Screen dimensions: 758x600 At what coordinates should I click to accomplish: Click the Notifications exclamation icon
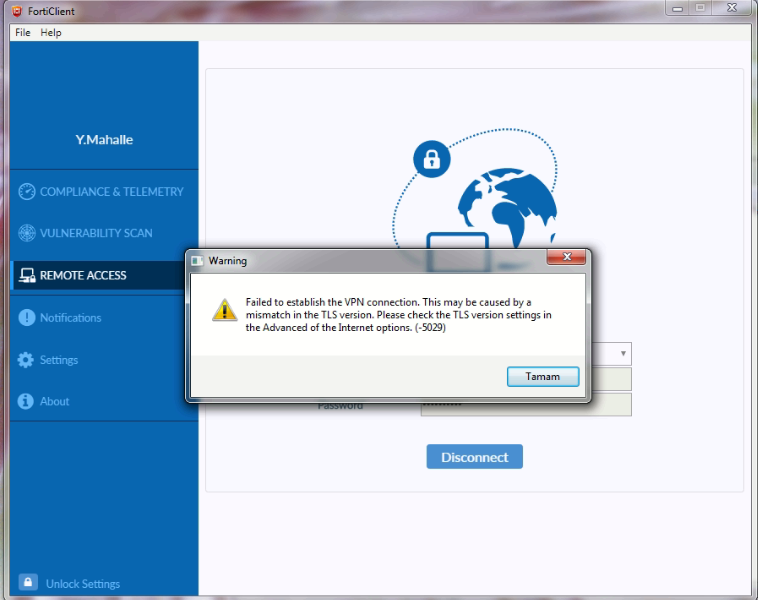click(x=27, y=318)
